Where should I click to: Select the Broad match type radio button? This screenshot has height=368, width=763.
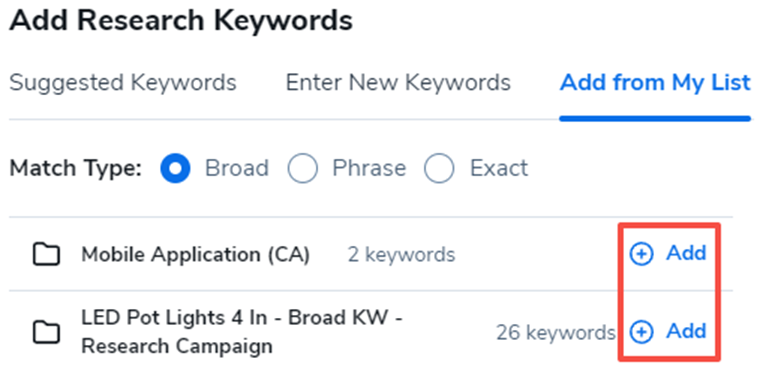coord(175,168)
